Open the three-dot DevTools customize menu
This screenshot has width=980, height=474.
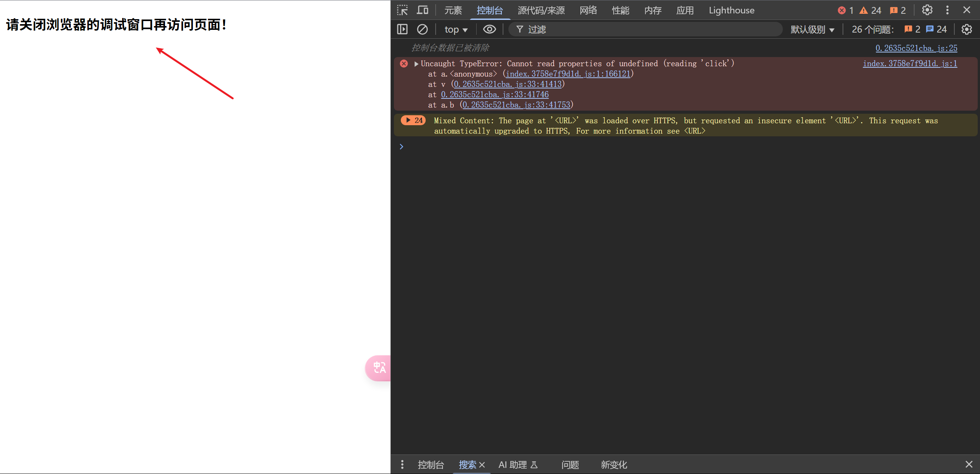[x=947, y=10]
